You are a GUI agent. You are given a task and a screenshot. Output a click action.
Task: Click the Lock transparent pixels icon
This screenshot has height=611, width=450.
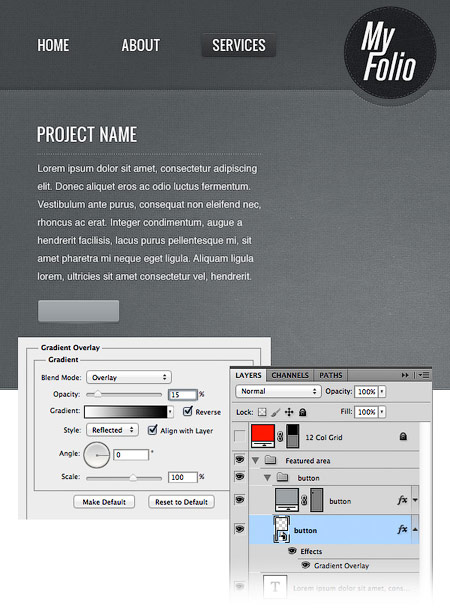pos(262,412)
